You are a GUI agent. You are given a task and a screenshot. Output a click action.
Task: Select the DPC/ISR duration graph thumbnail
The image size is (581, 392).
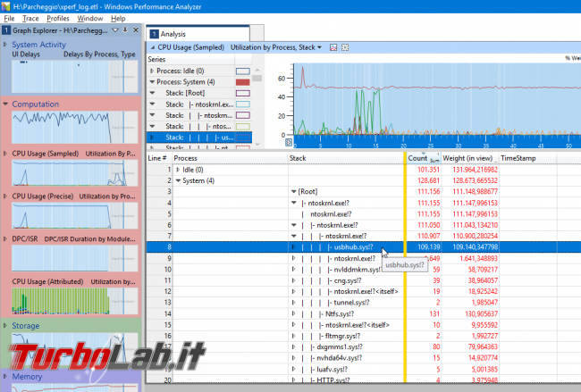tap(75, 258)
